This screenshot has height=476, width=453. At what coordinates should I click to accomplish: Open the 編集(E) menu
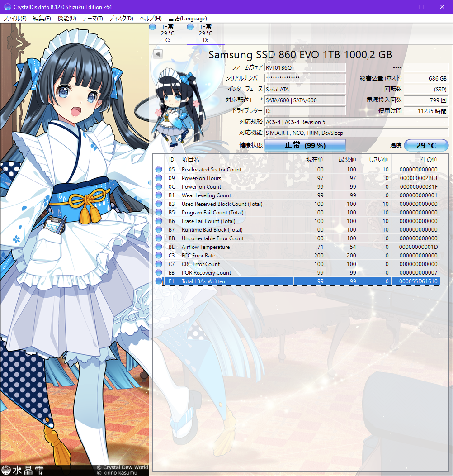pyautogui.click(x=42, y=19)
